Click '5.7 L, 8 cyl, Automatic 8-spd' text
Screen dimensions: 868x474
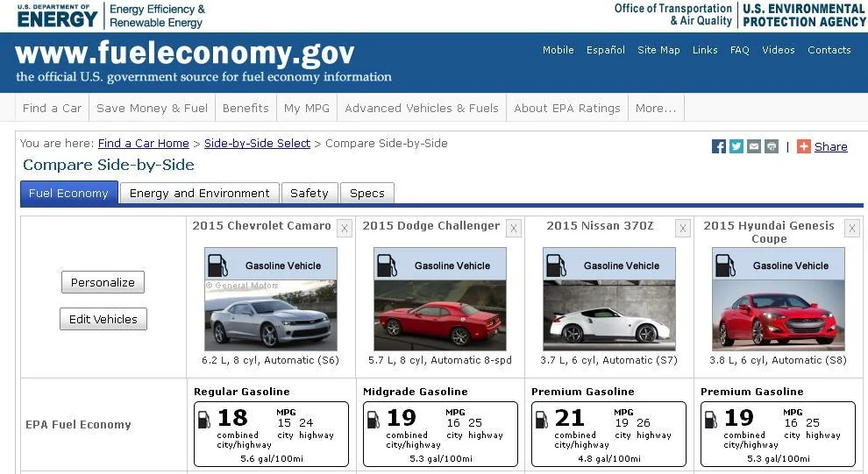[440, 360]
